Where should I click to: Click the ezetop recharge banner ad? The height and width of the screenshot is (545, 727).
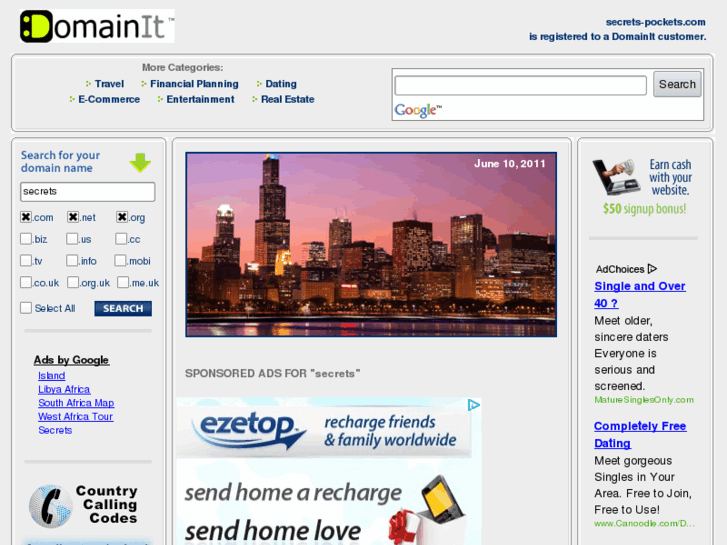coord(329,471)
